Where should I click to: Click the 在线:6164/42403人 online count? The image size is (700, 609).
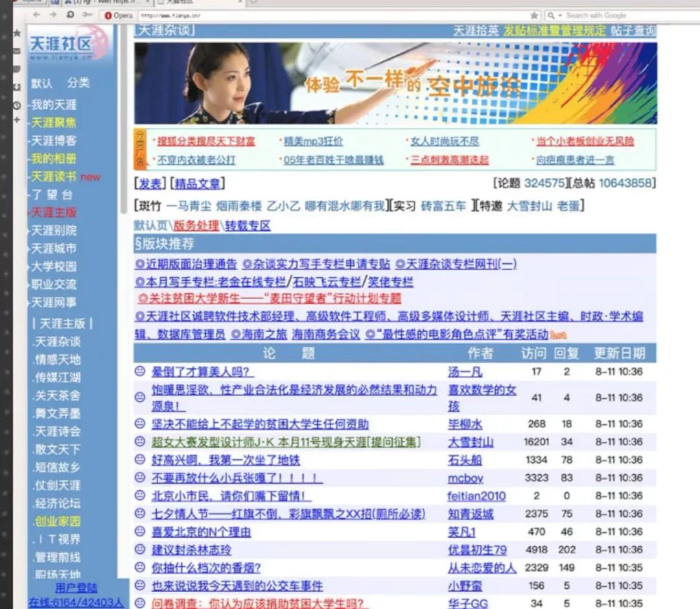(76, 603)
